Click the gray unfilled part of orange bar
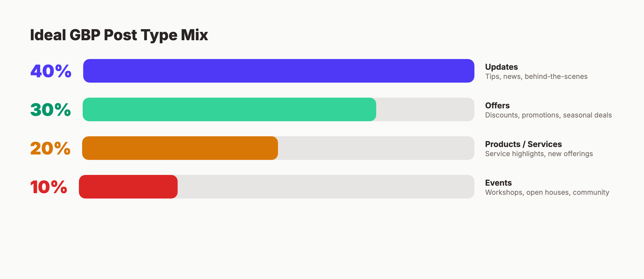 (x=376, y=148)
